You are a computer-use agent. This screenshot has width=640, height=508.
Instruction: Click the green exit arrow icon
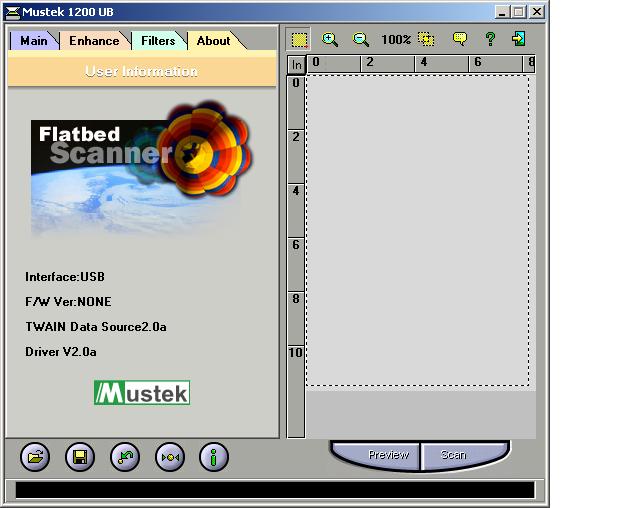[519, 39]
